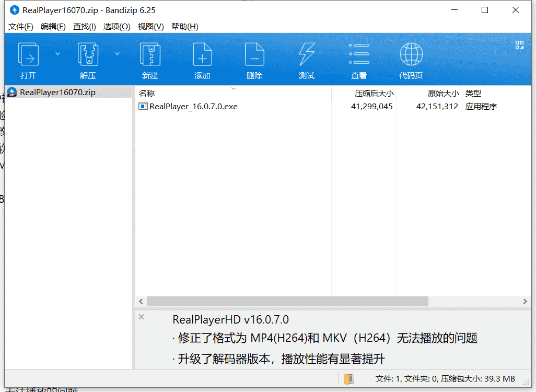Click the status bar text 压缩包大小: 39.3 MB
536x392 pixels.
click(x=477, y=379)
